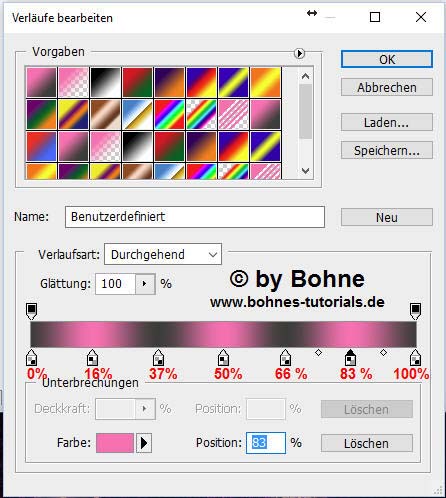Select the color stop at 0%
The height and width of the screenshot is (498, 446).
pyautogui.click(x=31, y=357)
